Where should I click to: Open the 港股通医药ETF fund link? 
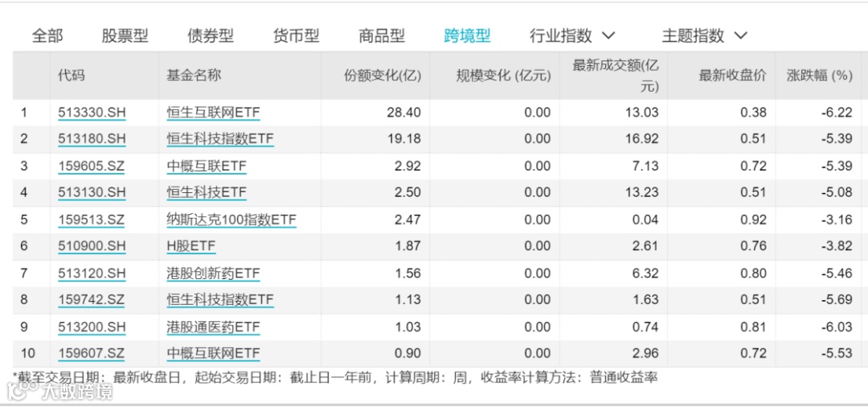(213, 327)
